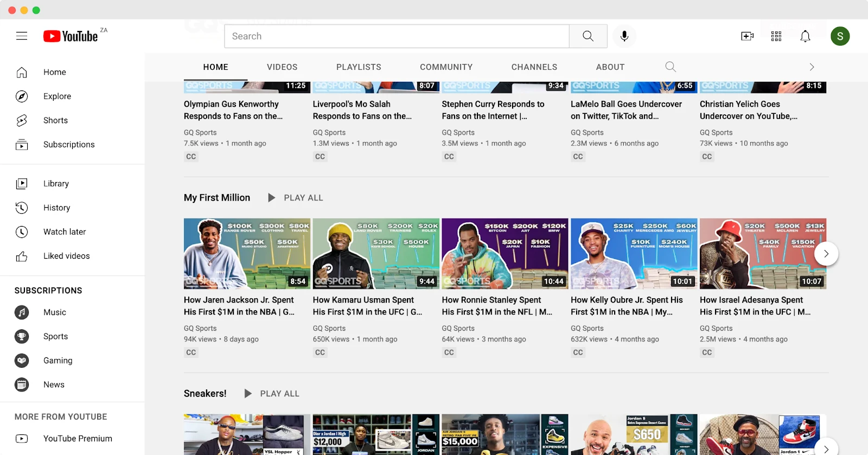Open the Israel Adesanya video title
This screenshot has width=868, height=455.
click(755, 306)
